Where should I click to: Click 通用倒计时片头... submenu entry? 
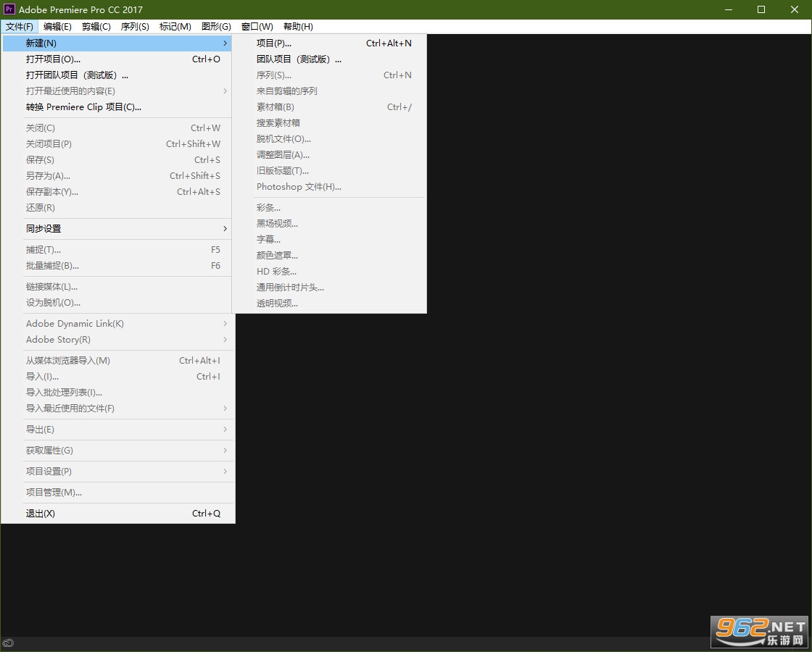click(x=329, y=288)
